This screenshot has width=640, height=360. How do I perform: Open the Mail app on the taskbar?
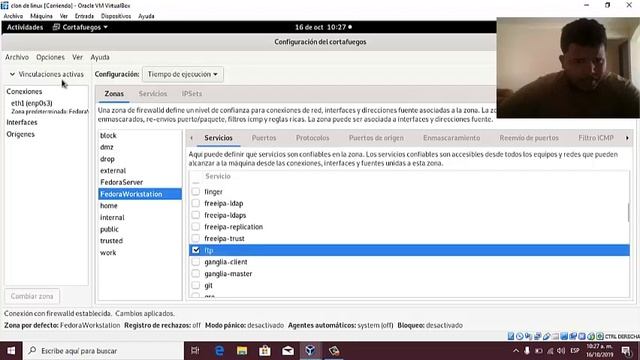[288, 351]
